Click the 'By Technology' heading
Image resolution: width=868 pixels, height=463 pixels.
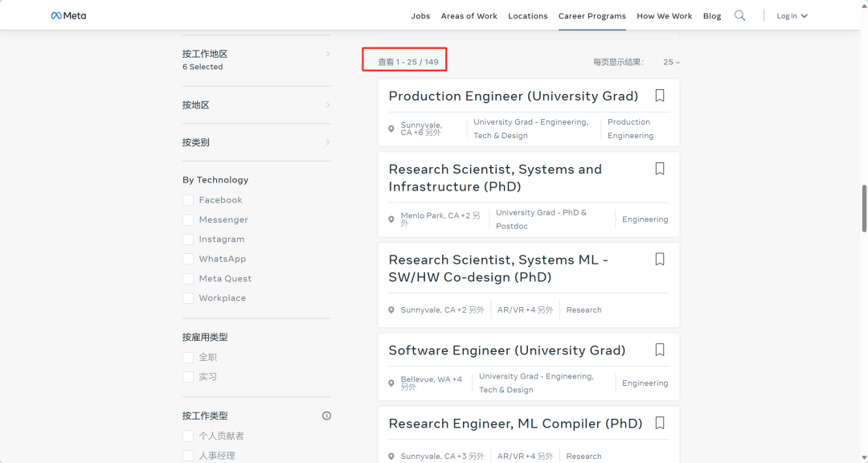[215, 179]
